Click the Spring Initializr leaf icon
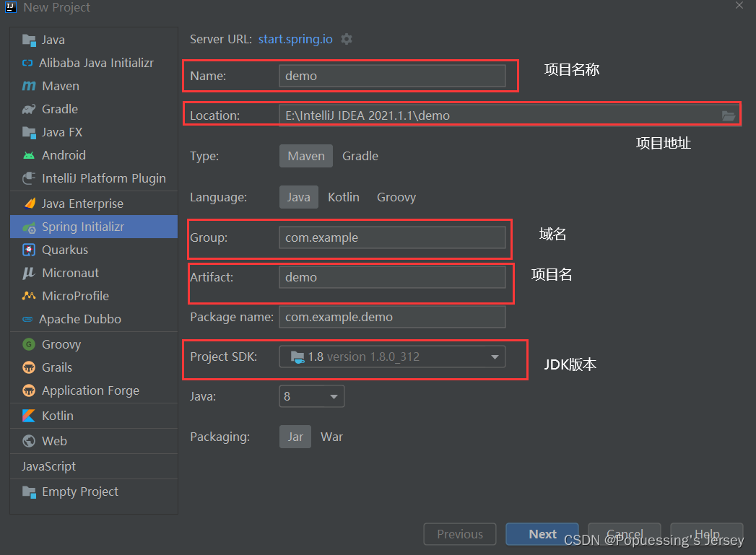The image size is (756, 555). pyautogui.click(x=29, y=227)
